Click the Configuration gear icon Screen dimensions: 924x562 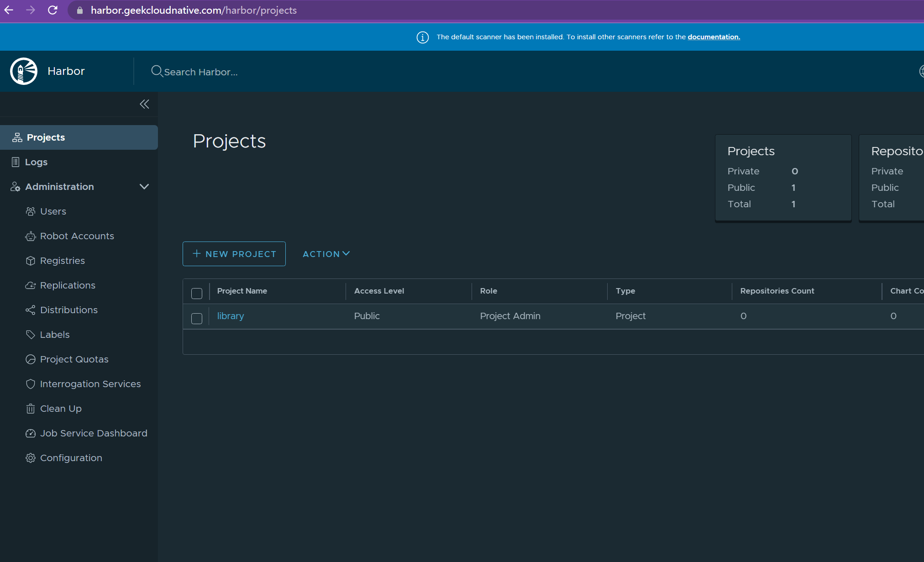point(31,458)
